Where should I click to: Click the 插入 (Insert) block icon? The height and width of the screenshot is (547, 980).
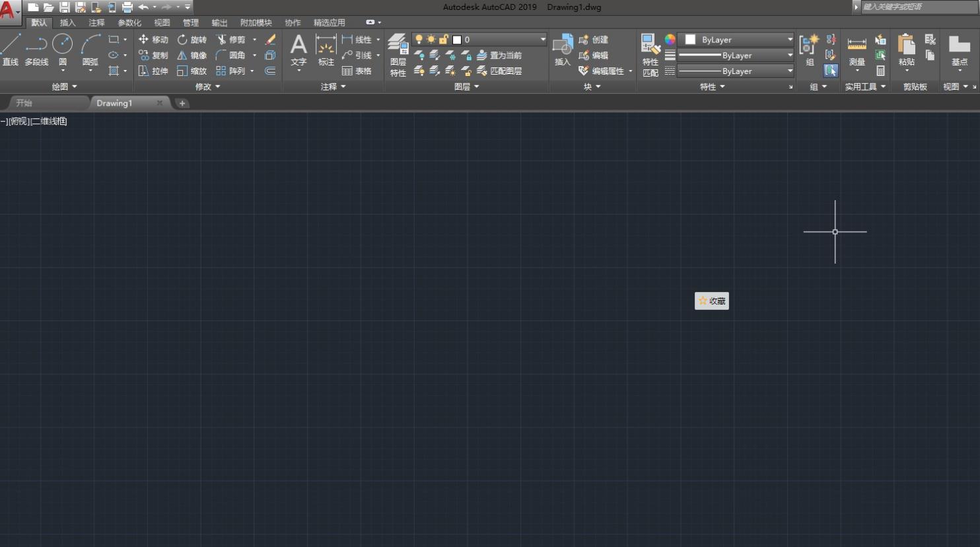point(563,50)
